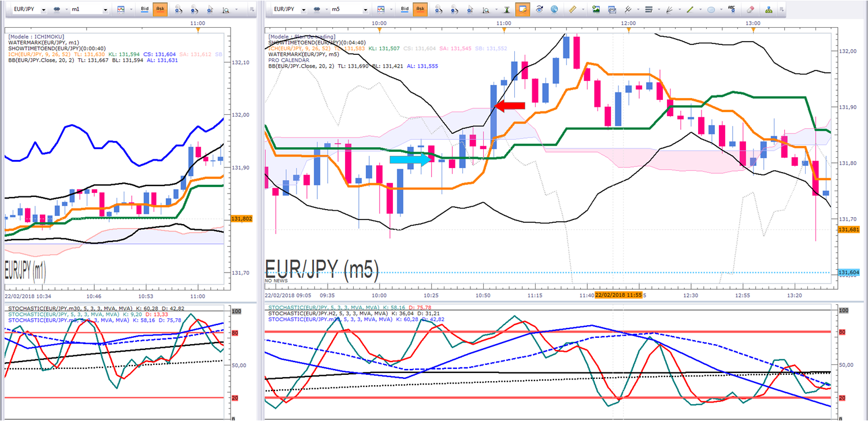The height and width of the screenshot is (421, 868).
Task: Click the landscape picture icon
Action: pyautogui.click(x=596, y=10)
